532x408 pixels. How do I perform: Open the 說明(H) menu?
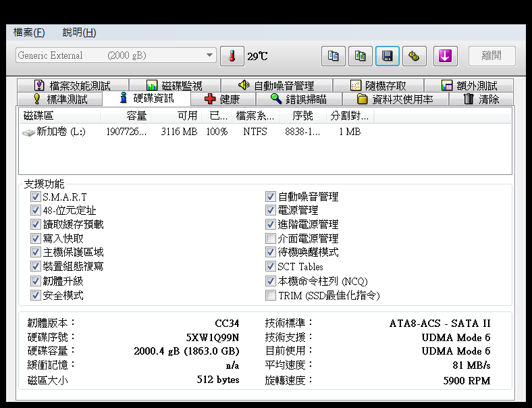(79, 32)
